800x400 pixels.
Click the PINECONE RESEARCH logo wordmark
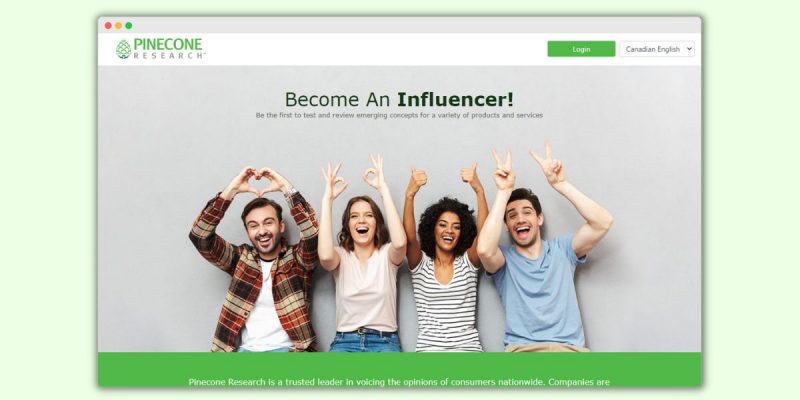pos(169,49)
